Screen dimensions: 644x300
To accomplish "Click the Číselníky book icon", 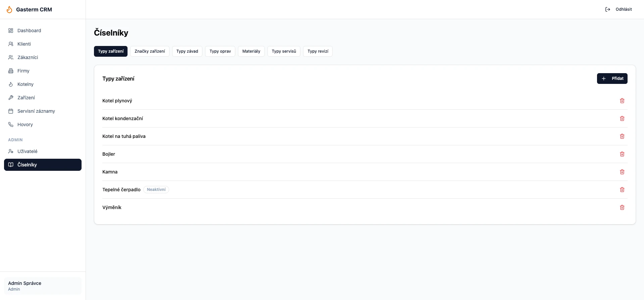I will [11, 165].
